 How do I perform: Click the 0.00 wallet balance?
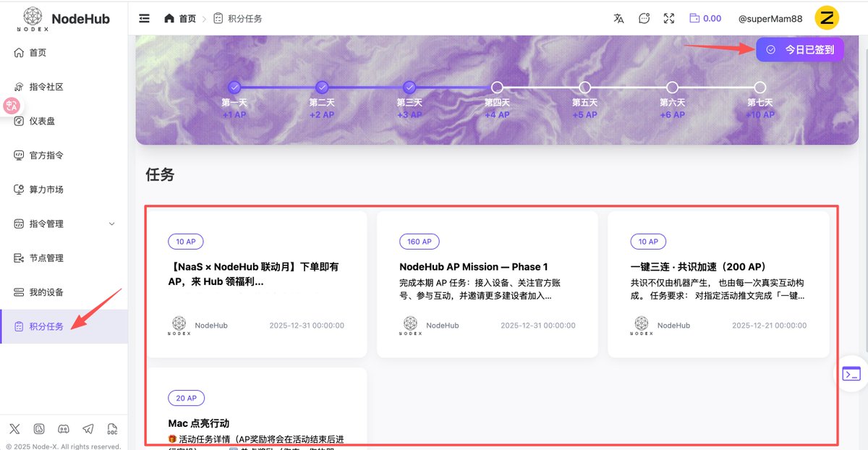(x=705, y=18)
